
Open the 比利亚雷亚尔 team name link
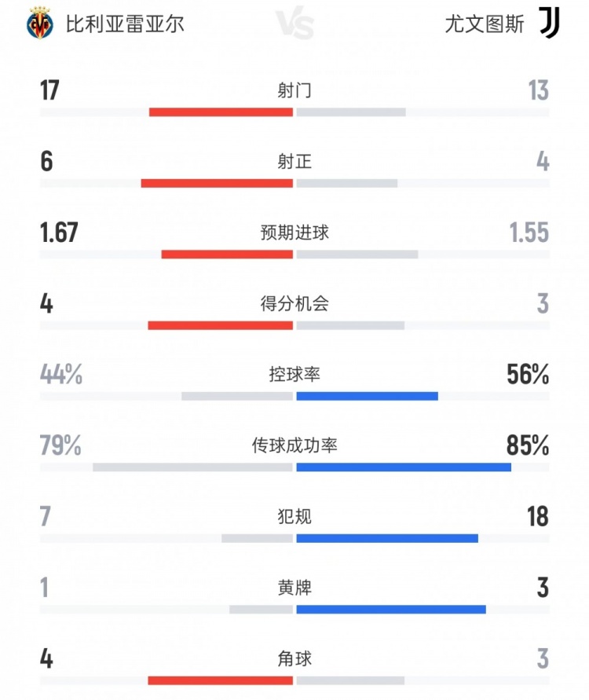[126, 25]
